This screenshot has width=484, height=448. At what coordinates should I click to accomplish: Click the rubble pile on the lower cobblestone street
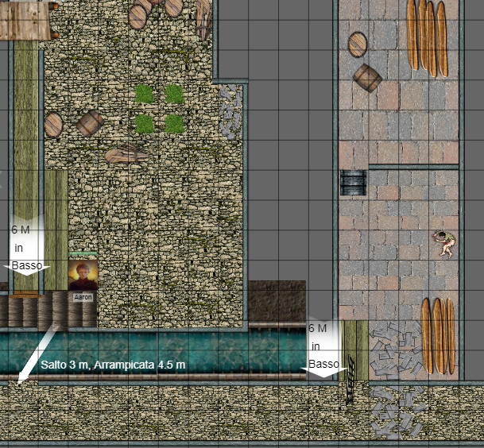397,413
